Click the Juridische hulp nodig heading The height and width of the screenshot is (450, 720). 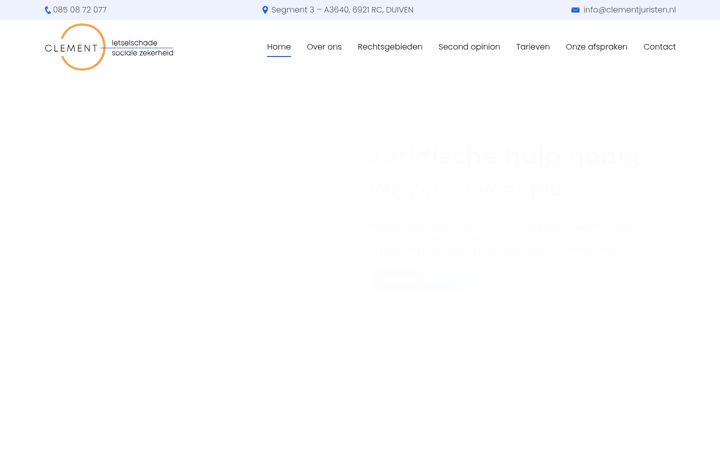point(510,157)
